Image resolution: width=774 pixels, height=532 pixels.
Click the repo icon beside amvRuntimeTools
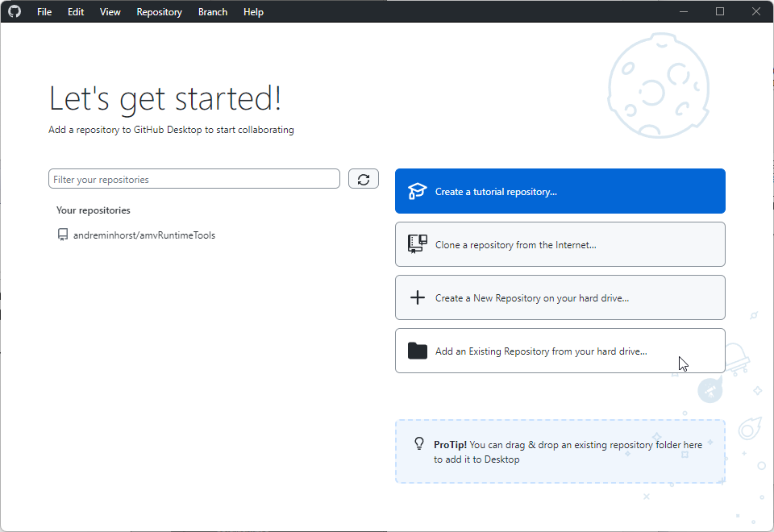(63, 235)
